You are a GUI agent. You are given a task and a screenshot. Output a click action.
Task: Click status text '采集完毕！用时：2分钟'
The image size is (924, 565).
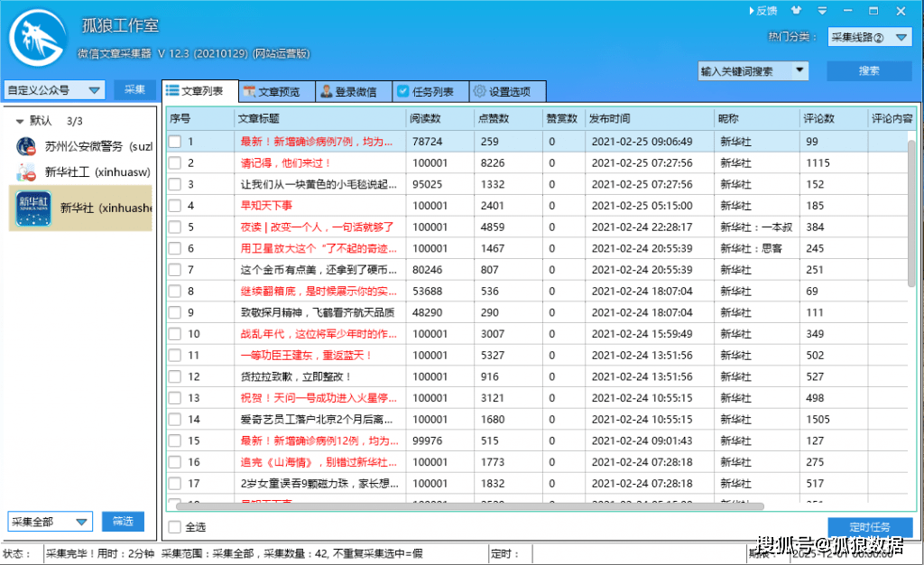point(100,553)
